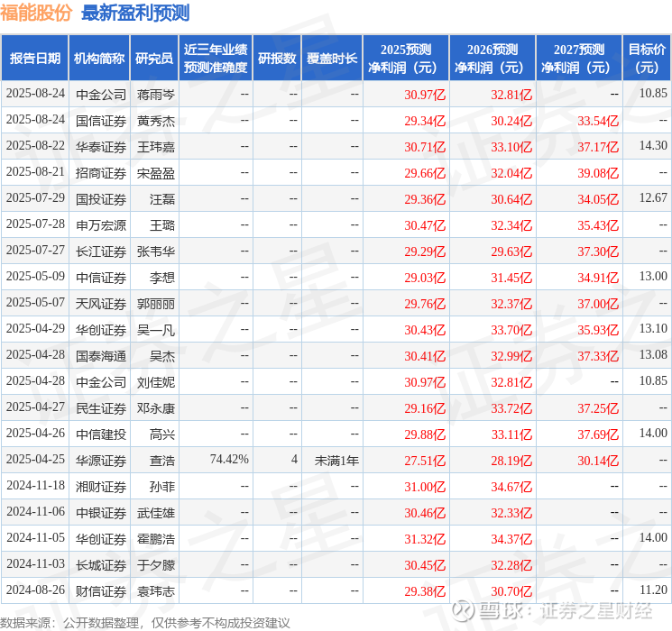Click the date 2025-08-22
Image resolution: width=672 pixels, height=631 pixels.
click(x=35, y=146)
